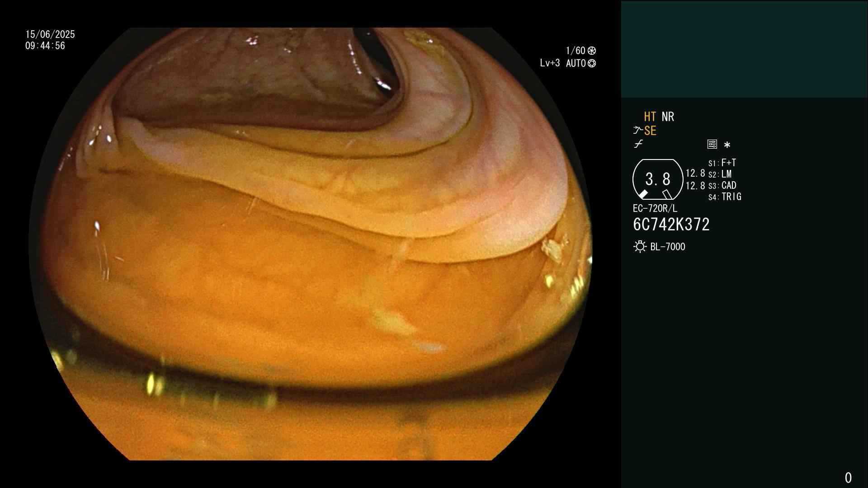Click the scope model EC-720R/L text
The height and width of the screenshot is (488, 868).
[x=655, y=208]
